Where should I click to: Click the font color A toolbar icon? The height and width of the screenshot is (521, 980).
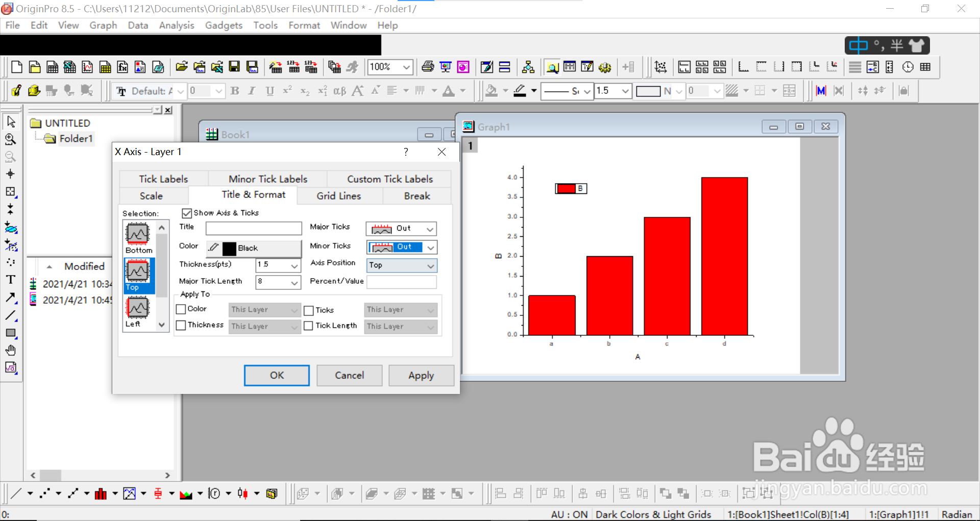click(x=449, y=91)
